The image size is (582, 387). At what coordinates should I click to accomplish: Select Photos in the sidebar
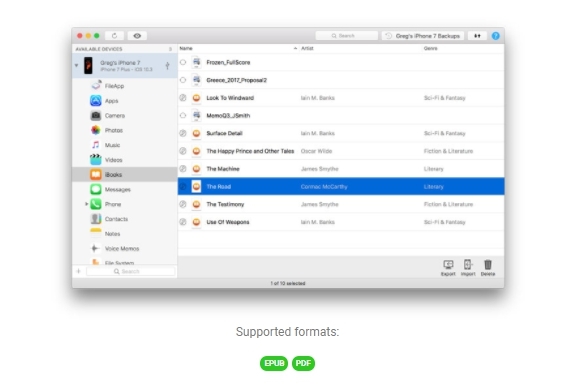124,130
